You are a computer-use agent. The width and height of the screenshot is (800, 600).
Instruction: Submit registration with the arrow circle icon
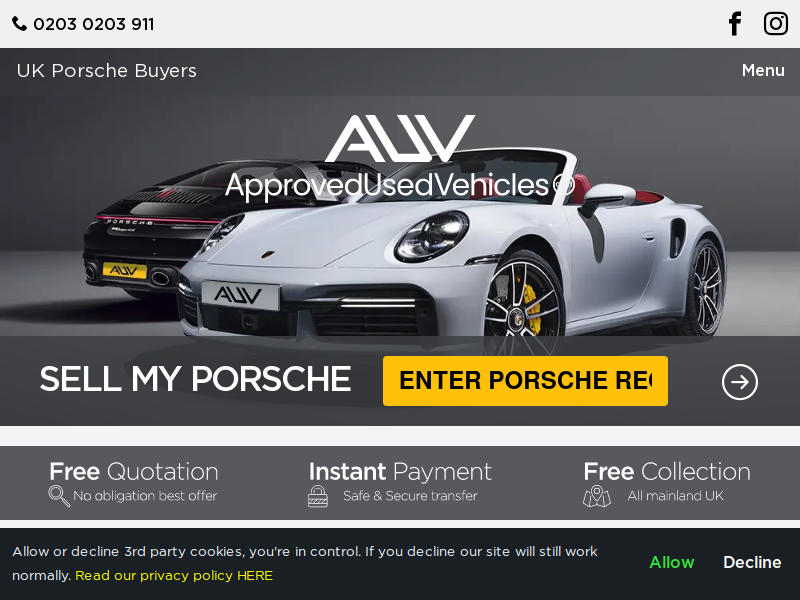click(x=739, y=382)
